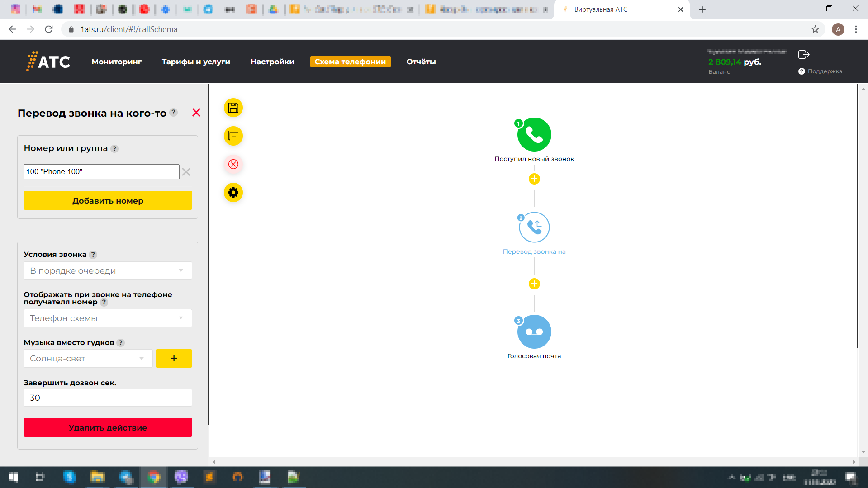The image size is (868, 488).
Task: Click the yellow save schema icon
Action: 233,108
